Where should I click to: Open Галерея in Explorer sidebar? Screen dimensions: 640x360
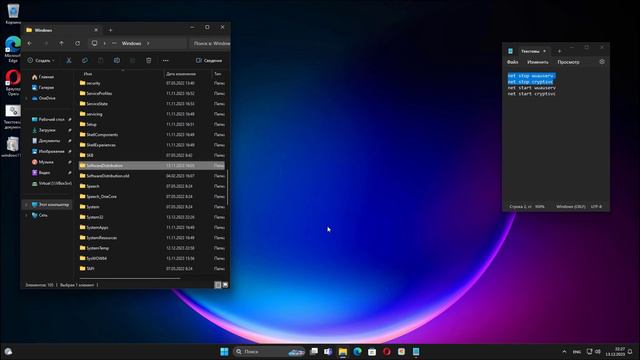(x=46, y=87)
